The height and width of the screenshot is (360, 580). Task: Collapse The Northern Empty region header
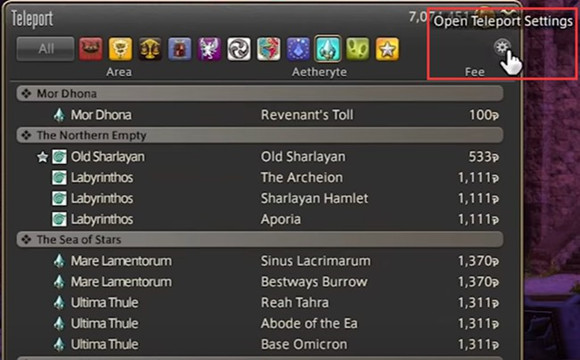[x=260, y=135]
